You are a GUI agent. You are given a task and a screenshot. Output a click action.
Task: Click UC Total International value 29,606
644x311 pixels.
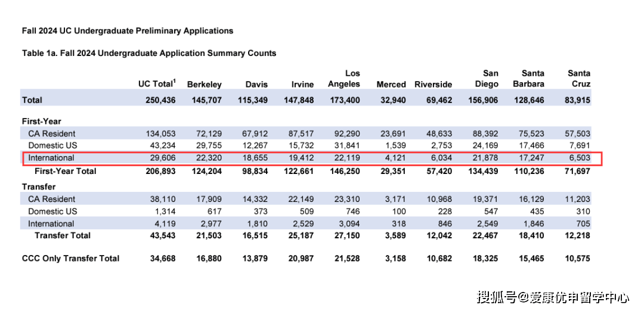[163, 157]
